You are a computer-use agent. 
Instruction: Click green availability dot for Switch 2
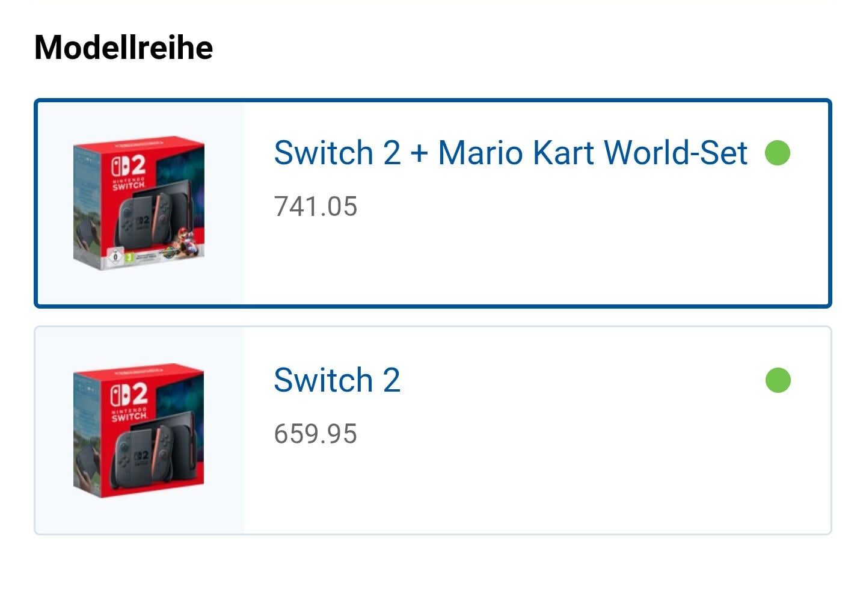[778, 380]
